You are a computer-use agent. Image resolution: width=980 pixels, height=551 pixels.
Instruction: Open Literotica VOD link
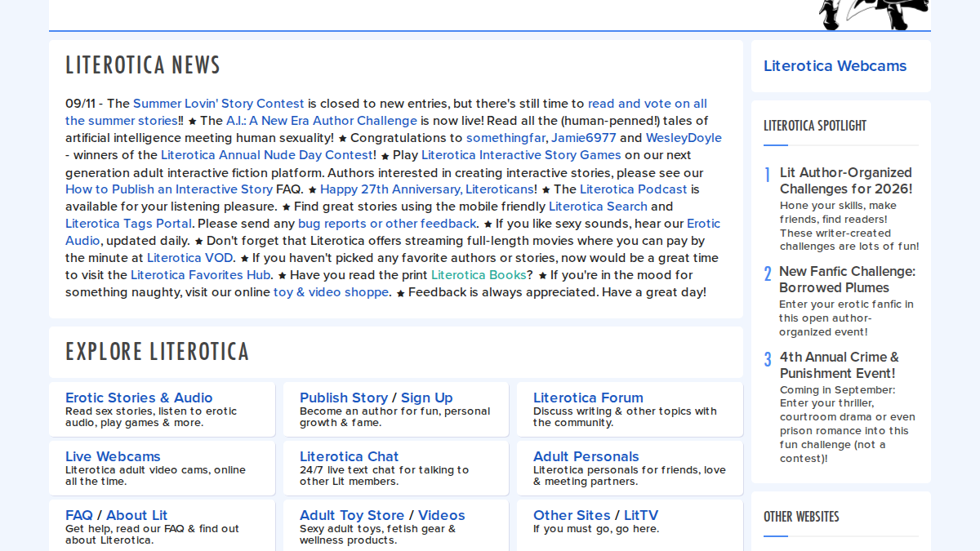(189, 258)
